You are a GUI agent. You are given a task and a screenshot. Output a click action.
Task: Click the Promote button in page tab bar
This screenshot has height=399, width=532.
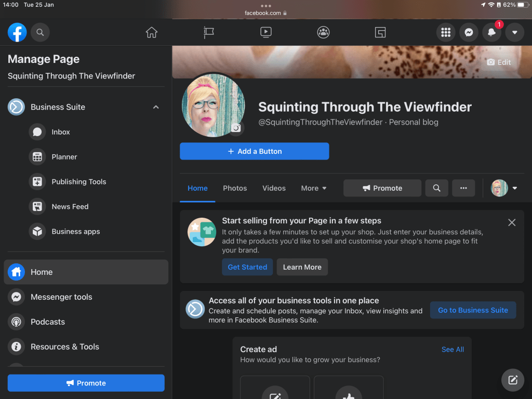click(382, 188)
